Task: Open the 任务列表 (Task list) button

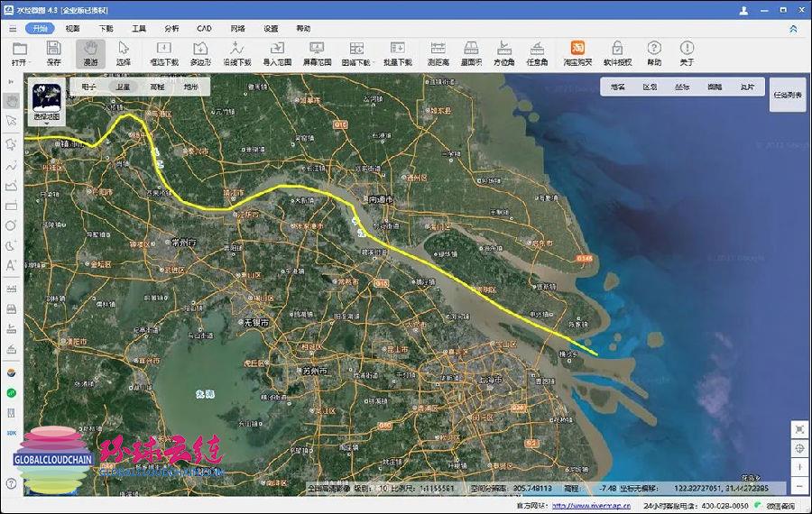Action: pos(787,94)
